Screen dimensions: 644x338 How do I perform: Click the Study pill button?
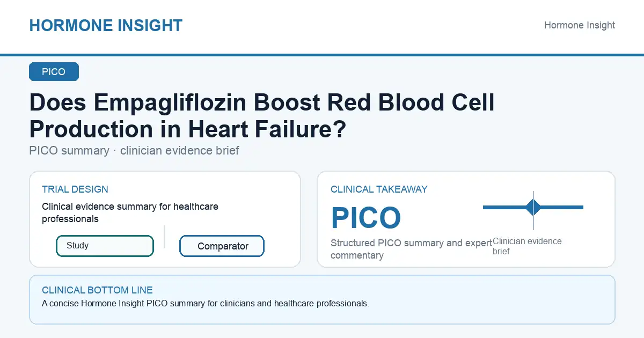pos(105,246)
